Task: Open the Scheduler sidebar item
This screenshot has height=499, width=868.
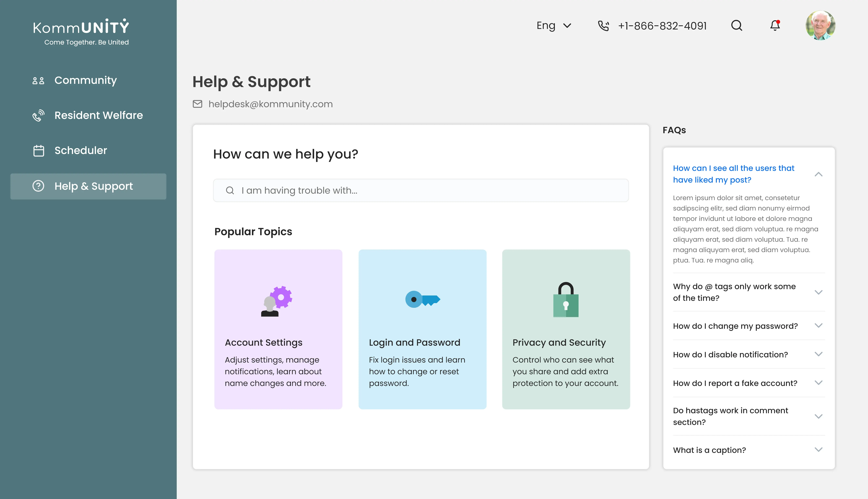Action: tap(81, 150)
